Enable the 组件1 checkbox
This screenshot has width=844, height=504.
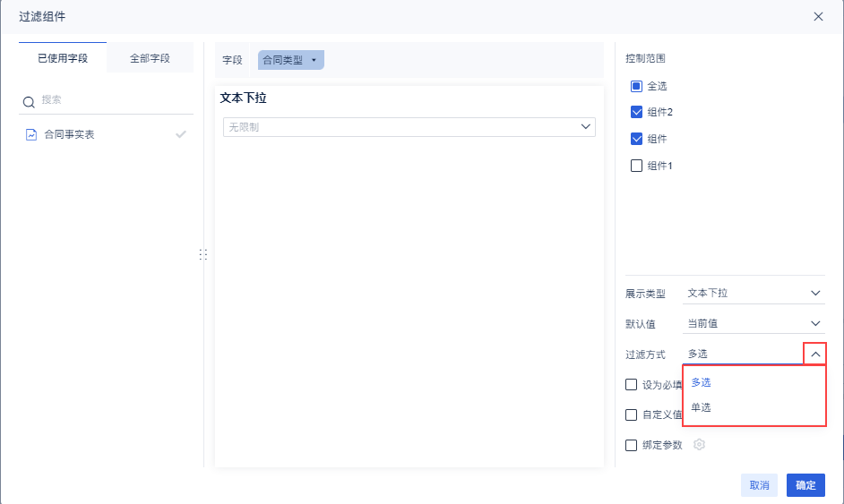point(636,166)
